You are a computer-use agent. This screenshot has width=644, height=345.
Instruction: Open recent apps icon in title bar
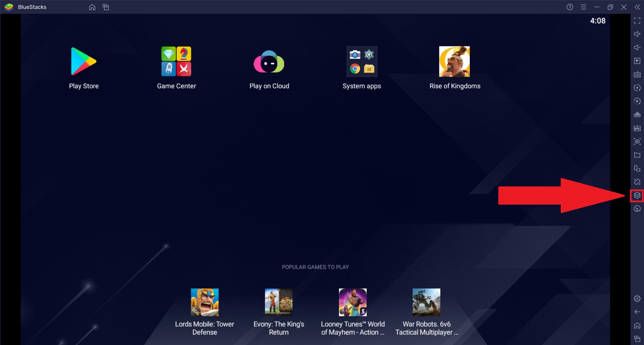click(106, 7)
